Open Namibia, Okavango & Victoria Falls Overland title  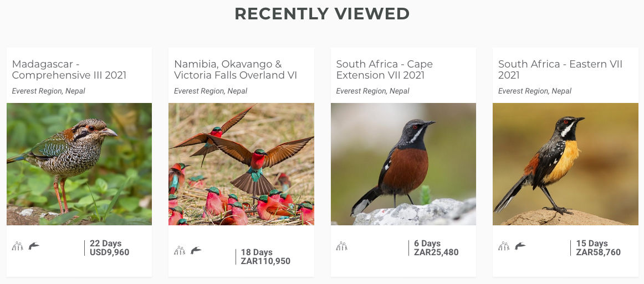pyautogui.click(x=236, y=70)
